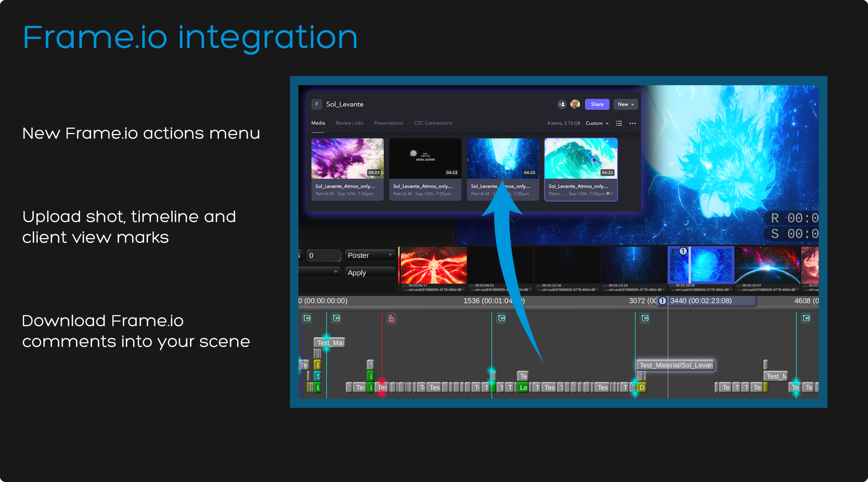Click the C mark just before the 3440 playhead
Image resolution: width=868 pixels, height=482 pixels.
click(645, 318)
